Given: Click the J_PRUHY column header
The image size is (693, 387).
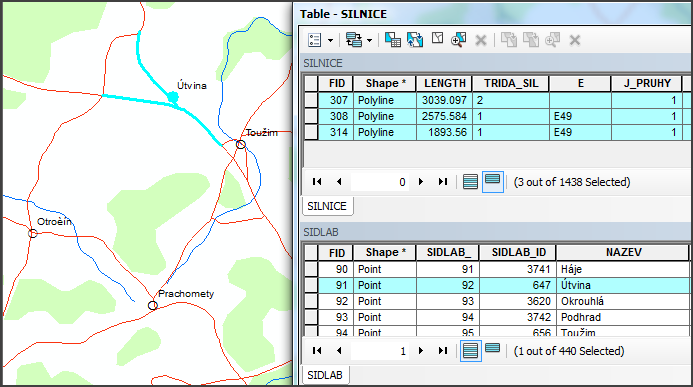Looking at the screenshot, I should (647, 83).
